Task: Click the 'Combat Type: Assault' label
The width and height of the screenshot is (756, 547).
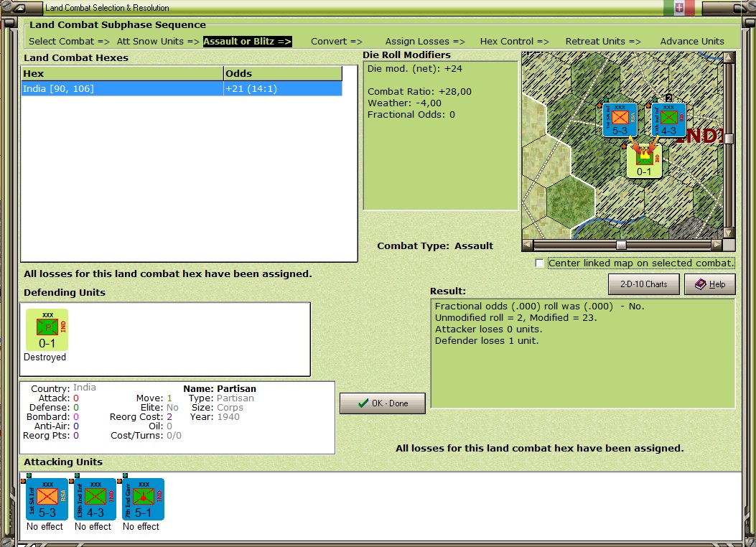Action: coord(435,246)
